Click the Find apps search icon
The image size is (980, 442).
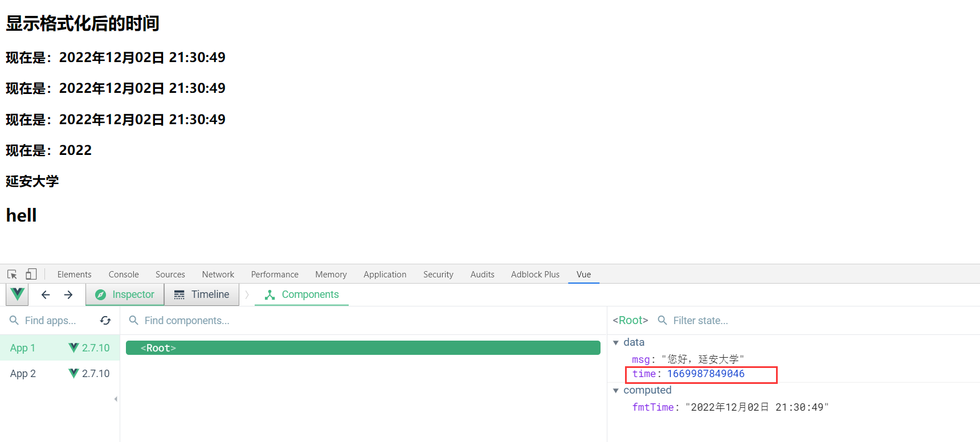(x=14, y=320)
